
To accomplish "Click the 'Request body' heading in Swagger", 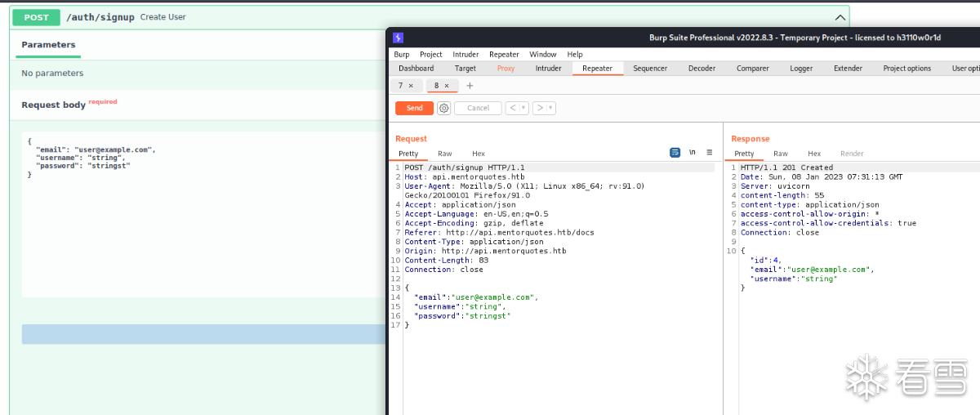I will coord(53,105).
